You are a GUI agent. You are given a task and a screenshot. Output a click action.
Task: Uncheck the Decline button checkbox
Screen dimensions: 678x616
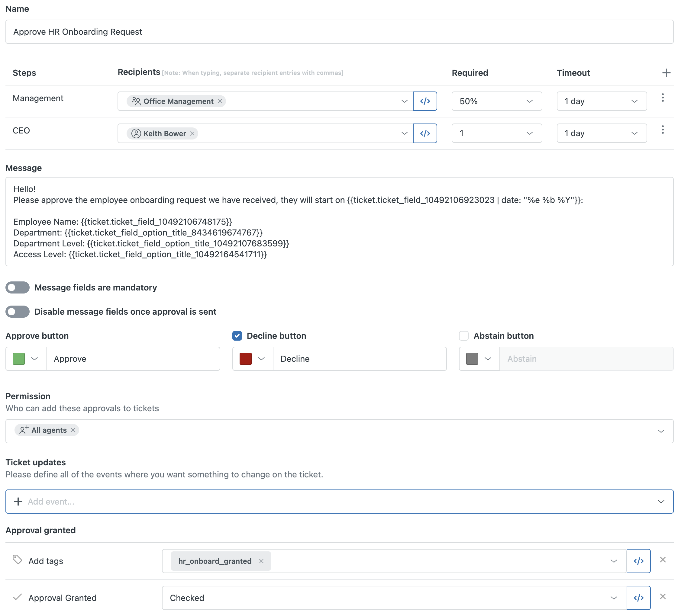(x=237, y=336)
